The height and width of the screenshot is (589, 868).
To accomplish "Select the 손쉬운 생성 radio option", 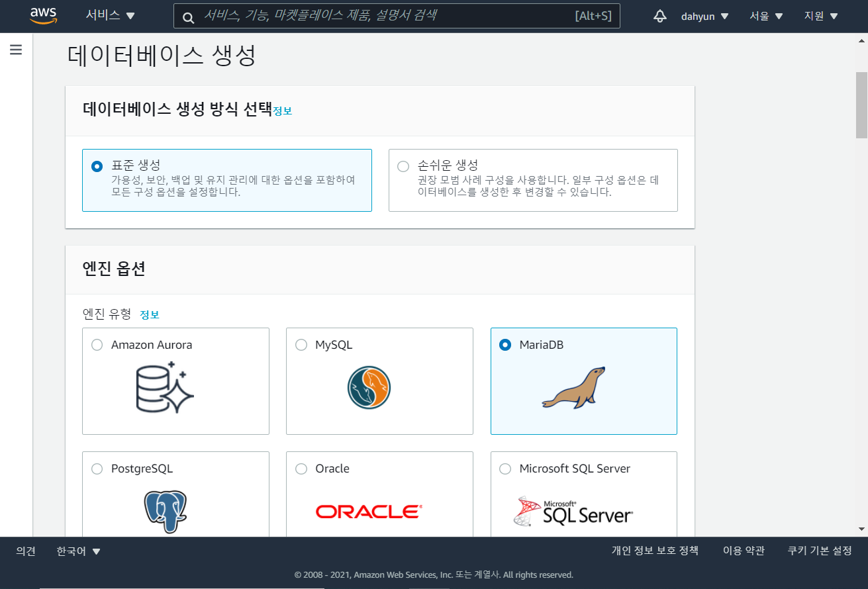I will (x=403, y=167).
